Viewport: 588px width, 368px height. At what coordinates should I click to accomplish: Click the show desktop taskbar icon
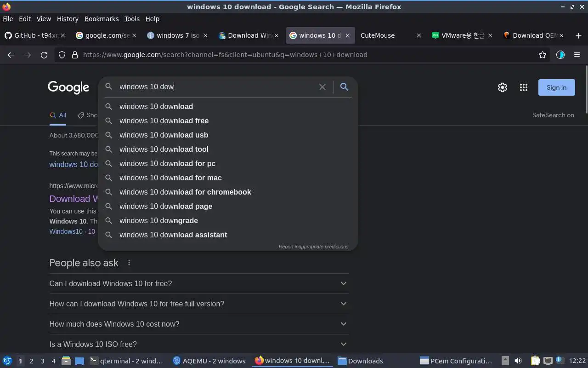79,361
